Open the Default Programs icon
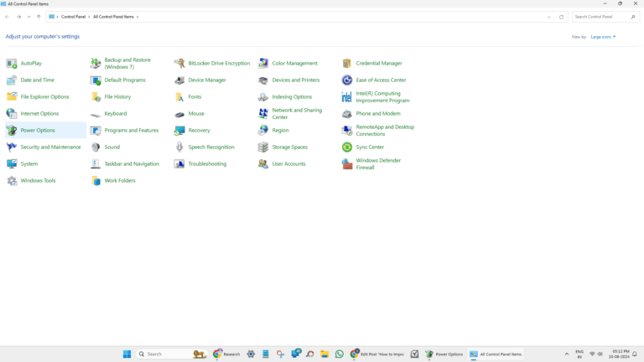 point(96,80)
